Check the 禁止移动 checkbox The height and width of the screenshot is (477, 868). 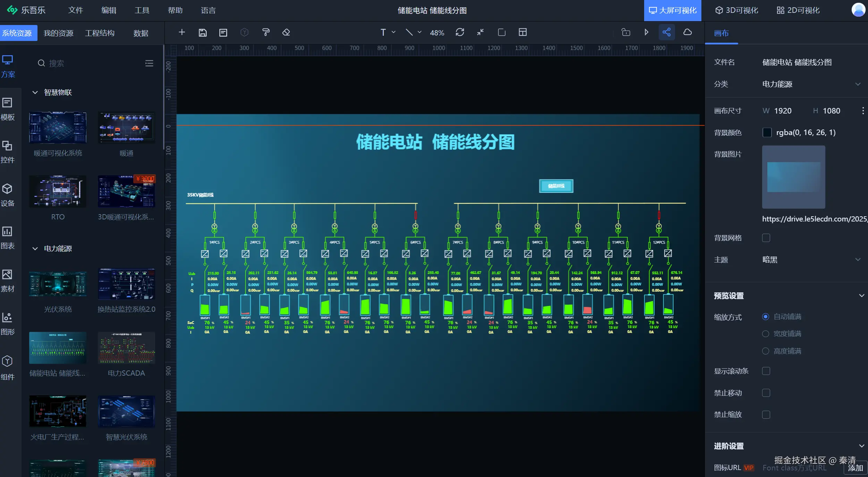tap(766, 393)
